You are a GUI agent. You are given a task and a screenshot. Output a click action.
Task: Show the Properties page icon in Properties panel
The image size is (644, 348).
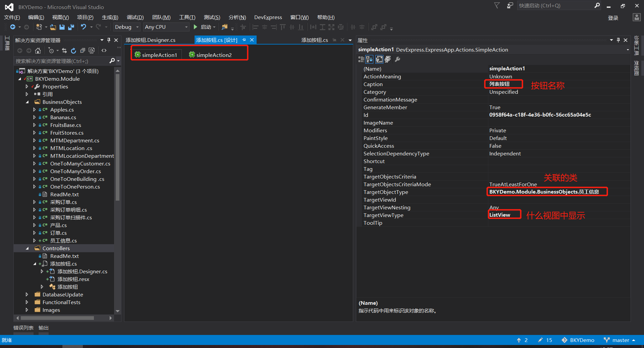coord(379,59)
